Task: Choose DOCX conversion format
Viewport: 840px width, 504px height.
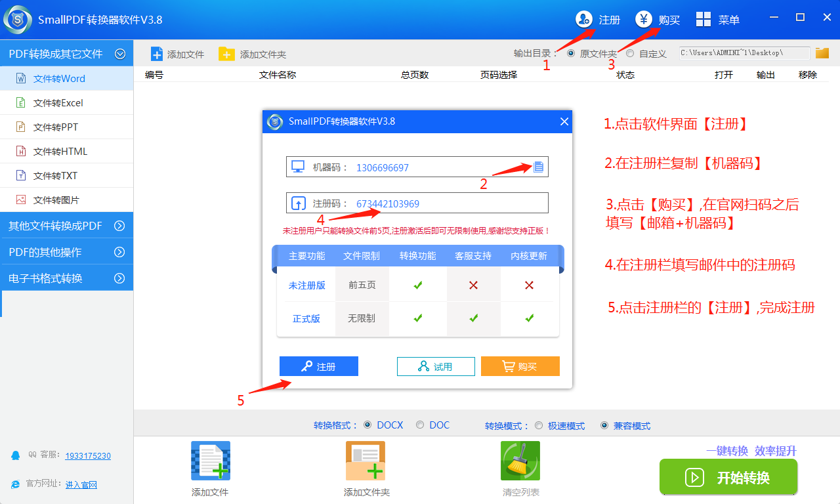Action: tap(367, 425)
